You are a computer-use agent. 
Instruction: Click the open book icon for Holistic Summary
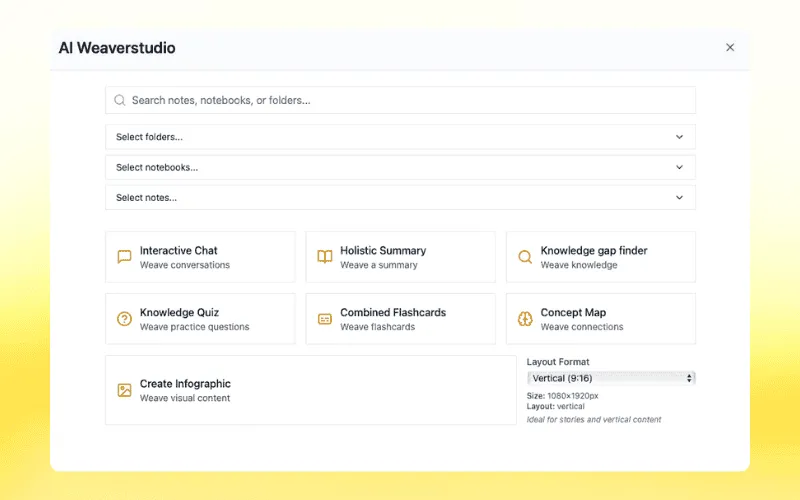coord(325,257)
